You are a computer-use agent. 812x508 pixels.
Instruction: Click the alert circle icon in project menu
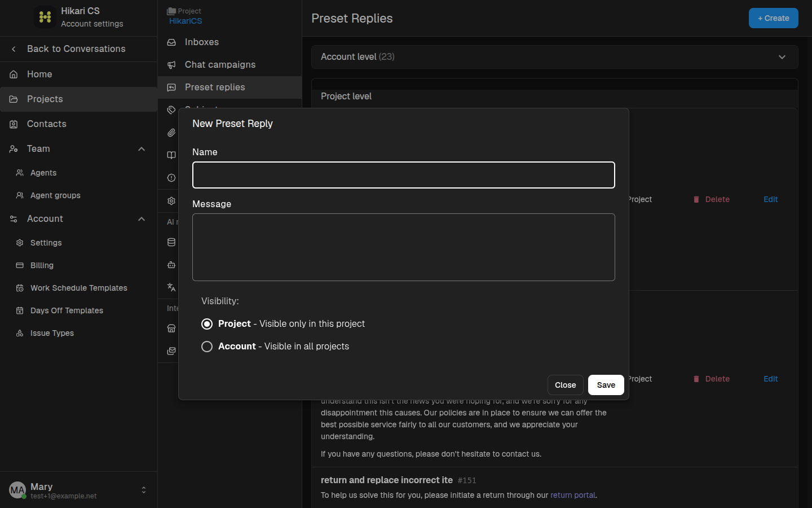[x=171, y=178]
